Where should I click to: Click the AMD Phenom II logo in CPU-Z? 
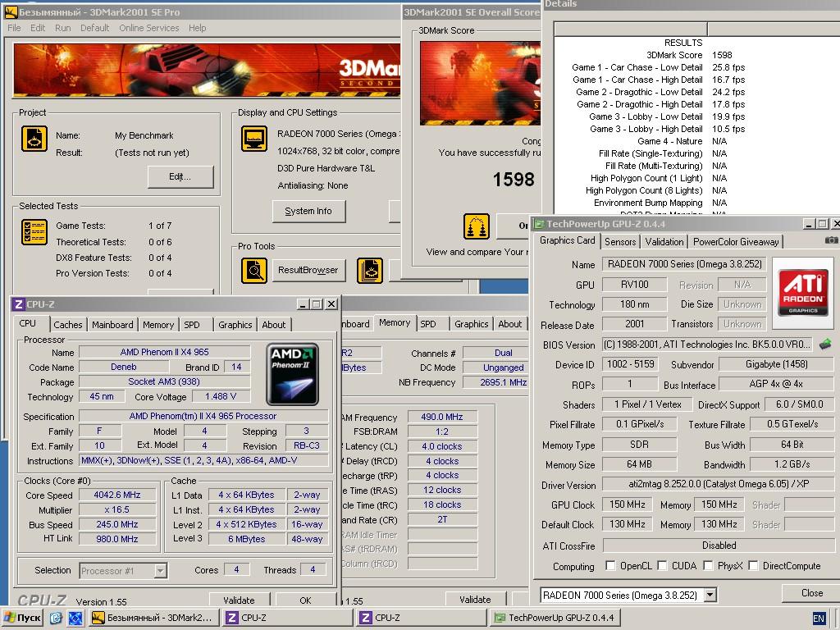tap(293, 374)
